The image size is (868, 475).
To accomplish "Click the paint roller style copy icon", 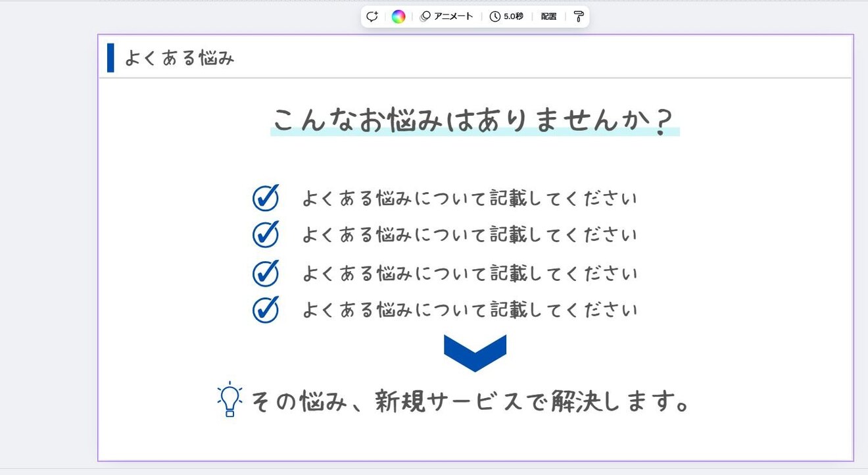I will click(x=579, y=16).
